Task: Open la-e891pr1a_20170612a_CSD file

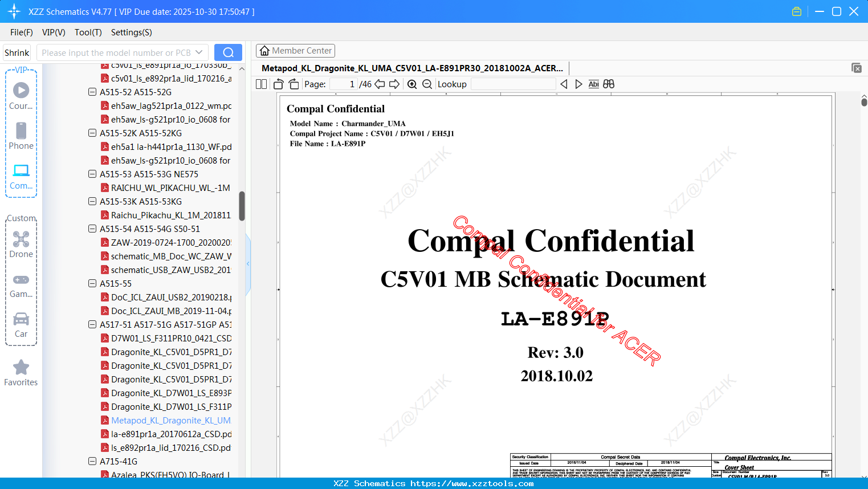Action: tap(166, 434)
